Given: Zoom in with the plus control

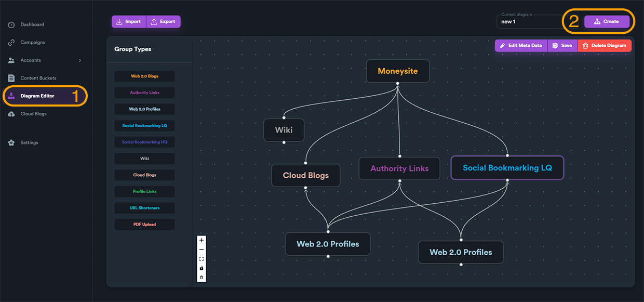Looking at the screenshot, I should [202, 240].
